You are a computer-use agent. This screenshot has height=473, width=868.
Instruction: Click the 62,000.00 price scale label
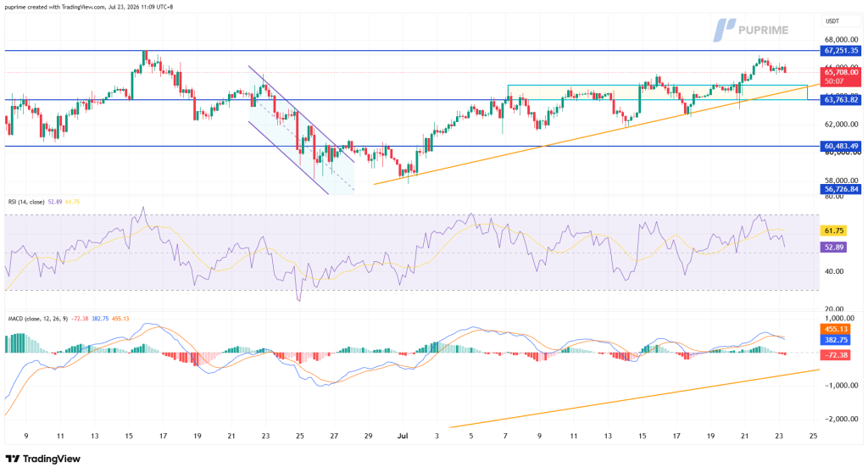click(842, 124)
